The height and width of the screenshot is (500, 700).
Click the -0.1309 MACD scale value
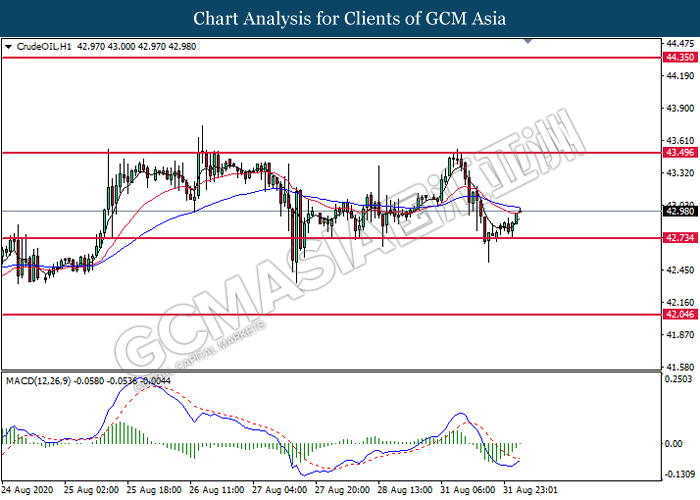pyautogui.click(x=680, y=474)
